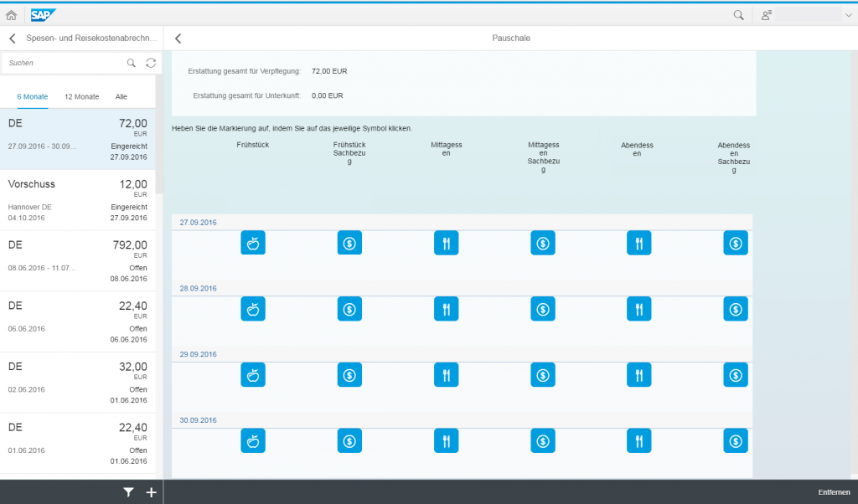Viewport: 858px width, 504px height.
Task: Open the Vorschuss 12,00 EUR entry
Action: click(x=78, y=200)
